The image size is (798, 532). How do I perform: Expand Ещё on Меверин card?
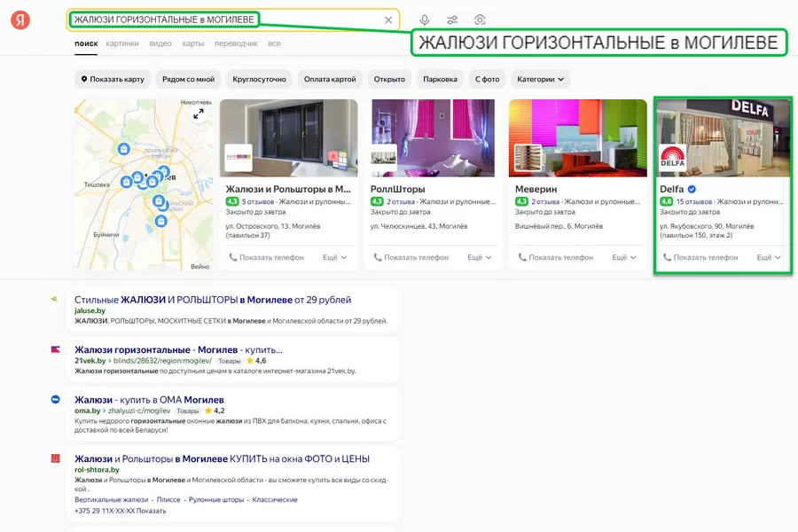pyautogui.click(x=624, y=258)
